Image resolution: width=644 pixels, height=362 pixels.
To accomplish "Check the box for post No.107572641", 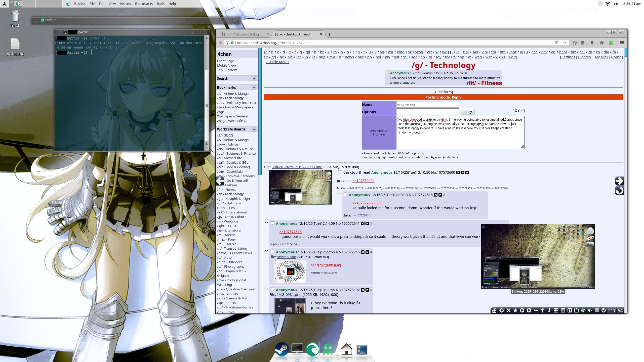I will pyautogui.click(x=272, y=223).
